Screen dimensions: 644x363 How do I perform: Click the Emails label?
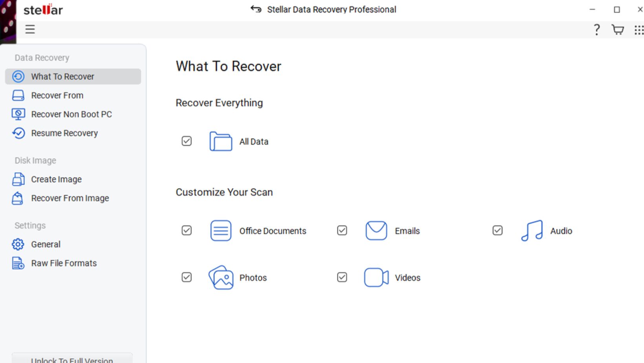coord(407,231)
